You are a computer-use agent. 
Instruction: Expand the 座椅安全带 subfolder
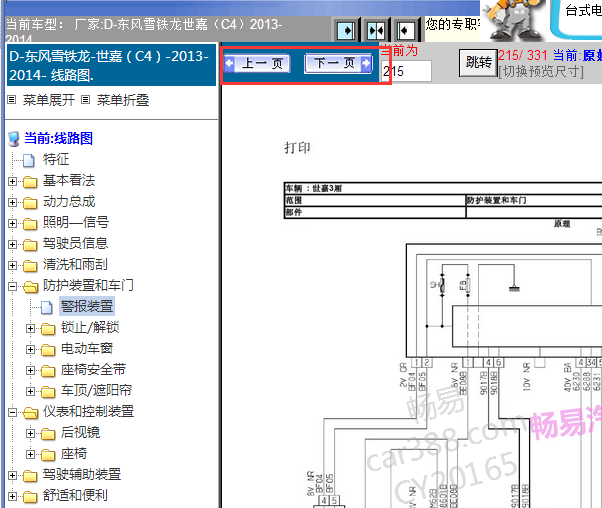pos(30,370)
